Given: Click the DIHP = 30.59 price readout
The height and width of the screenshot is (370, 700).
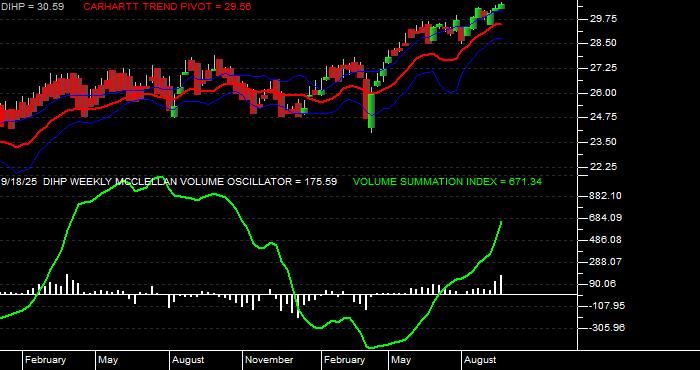Looking at the screenshot, I should [32, 7].
